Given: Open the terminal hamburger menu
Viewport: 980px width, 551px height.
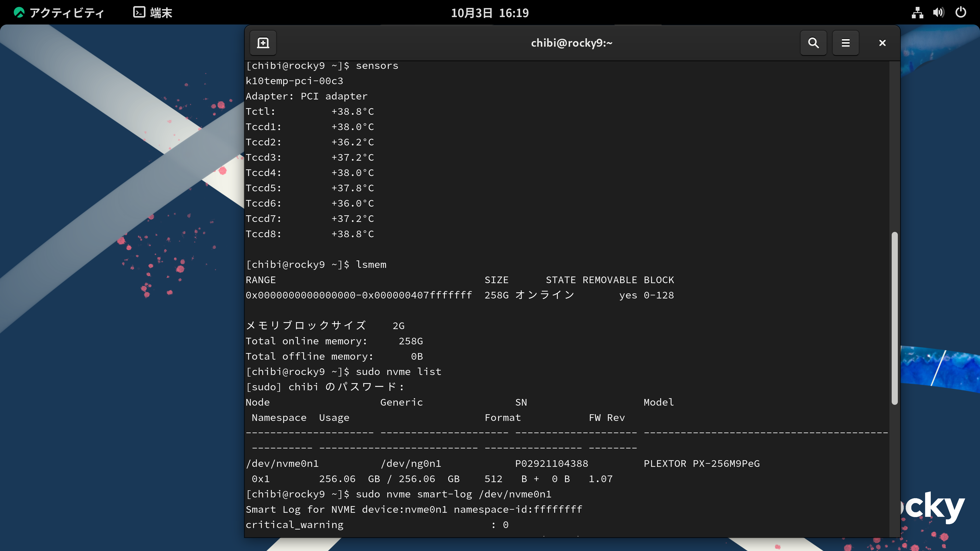Looking at the screenshot, I should tap(845, 43).
